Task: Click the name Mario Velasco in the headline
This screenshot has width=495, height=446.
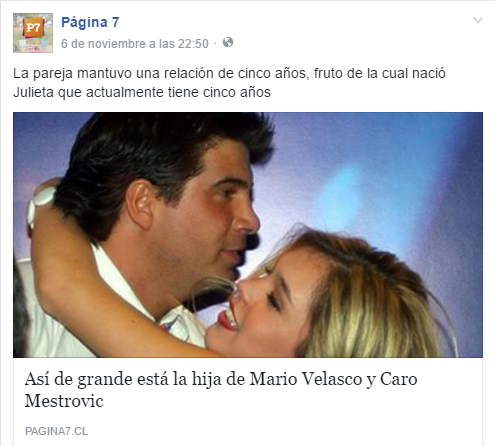Action: point(306,379)
